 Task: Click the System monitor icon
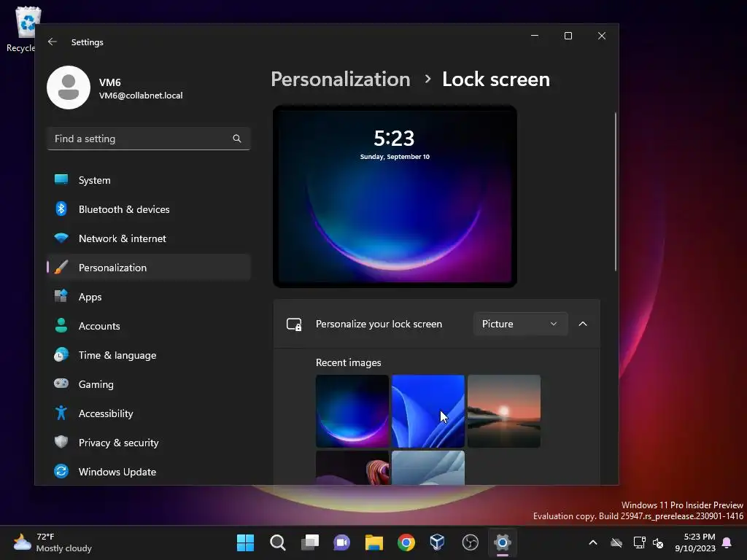[x=61, y=180]
